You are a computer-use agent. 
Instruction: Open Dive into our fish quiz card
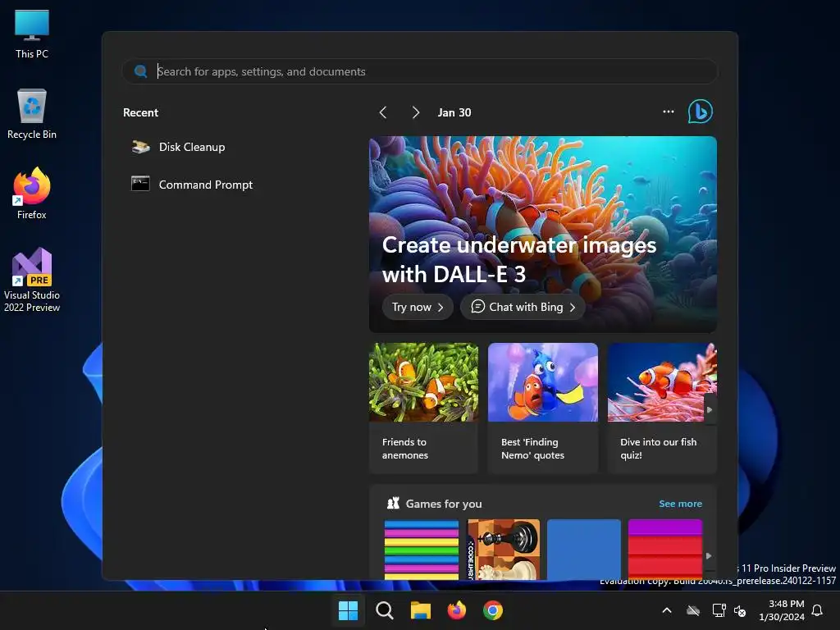click(x=662, y=409)
